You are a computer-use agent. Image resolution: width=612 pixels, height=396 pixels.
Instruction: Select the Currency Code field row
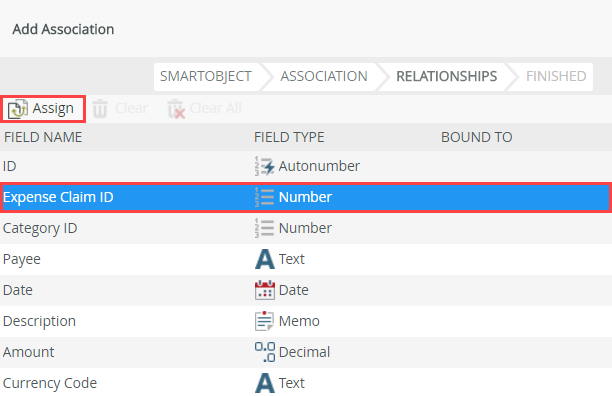point(306,383)
